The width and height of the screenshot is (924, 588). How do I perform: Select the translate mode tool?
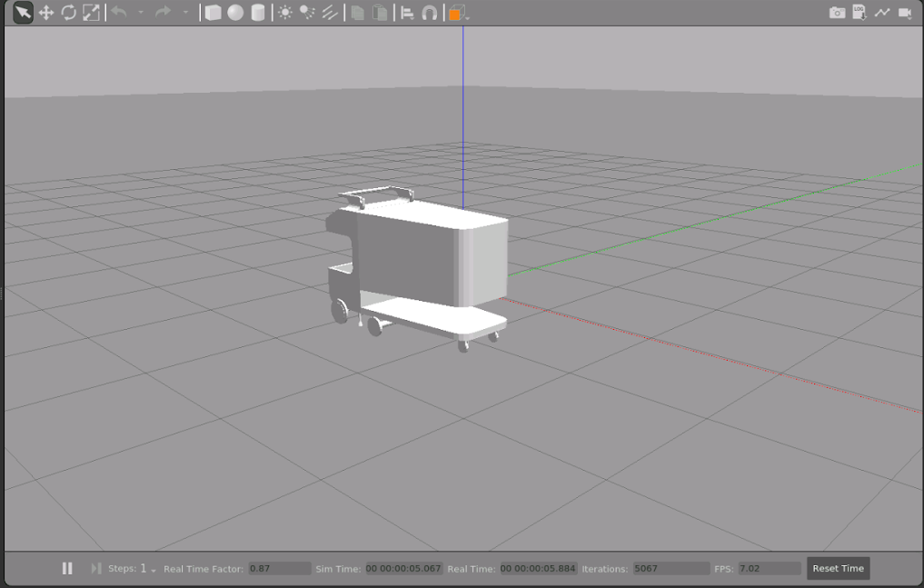(45, 13)
